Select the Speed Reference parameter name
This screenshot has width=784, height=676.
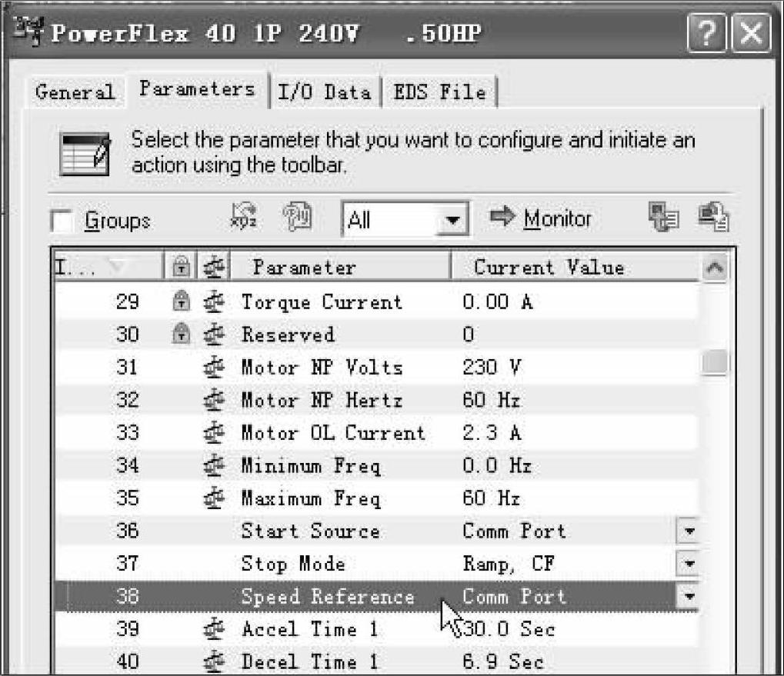[x=328, y=597]
